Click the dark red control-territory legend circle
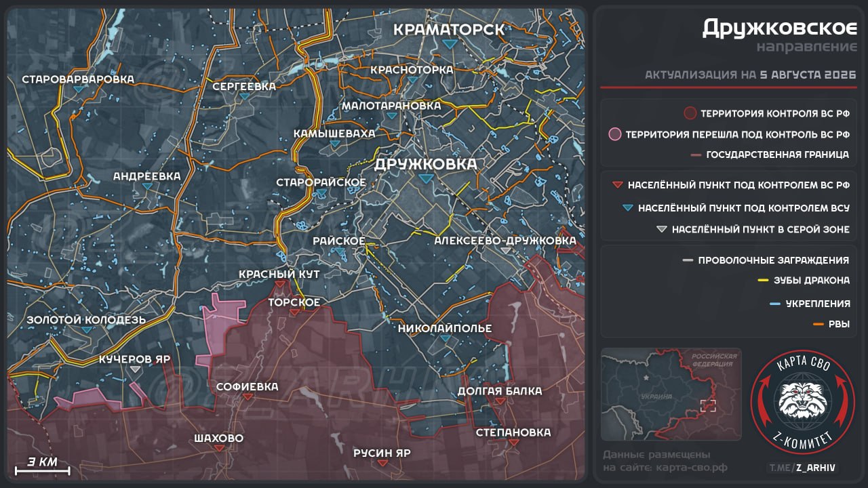 click(x=690, y=113)
